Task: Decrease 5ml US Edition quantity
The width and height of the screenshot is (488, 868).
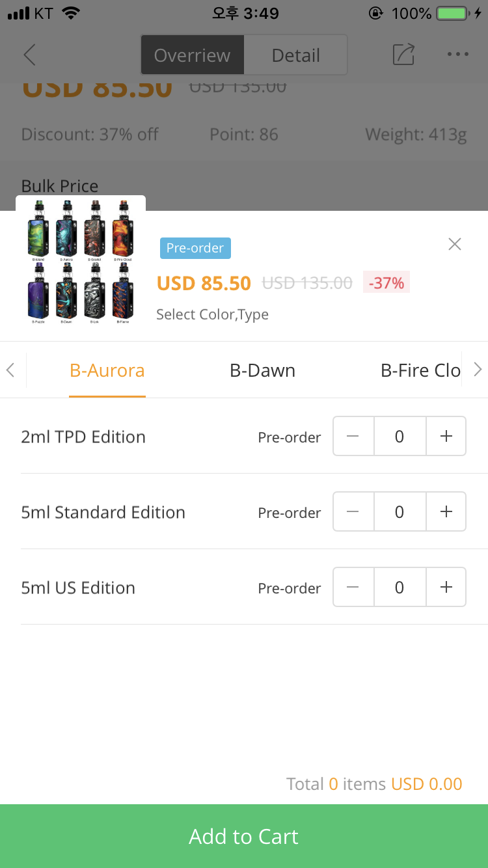Action: tap(353, 588)
